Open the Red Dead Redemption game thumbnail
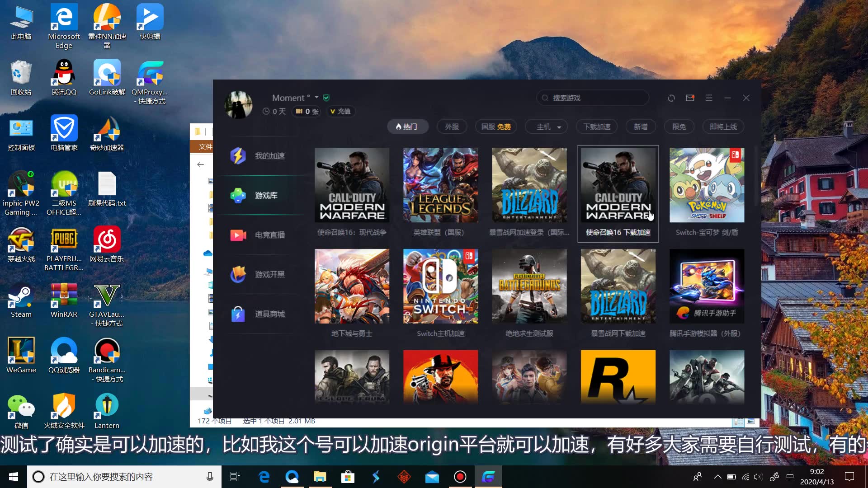 (x=440, y=376)
